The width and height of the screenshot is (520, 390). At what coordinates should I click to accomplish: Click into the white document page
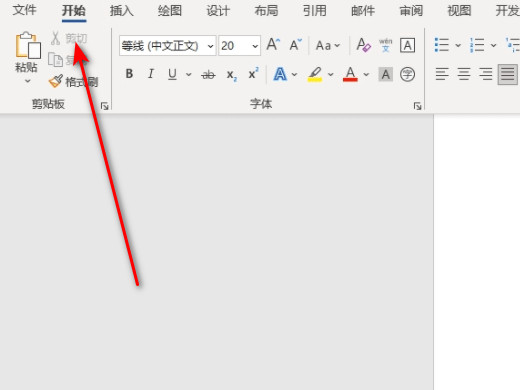click(477, 252)
